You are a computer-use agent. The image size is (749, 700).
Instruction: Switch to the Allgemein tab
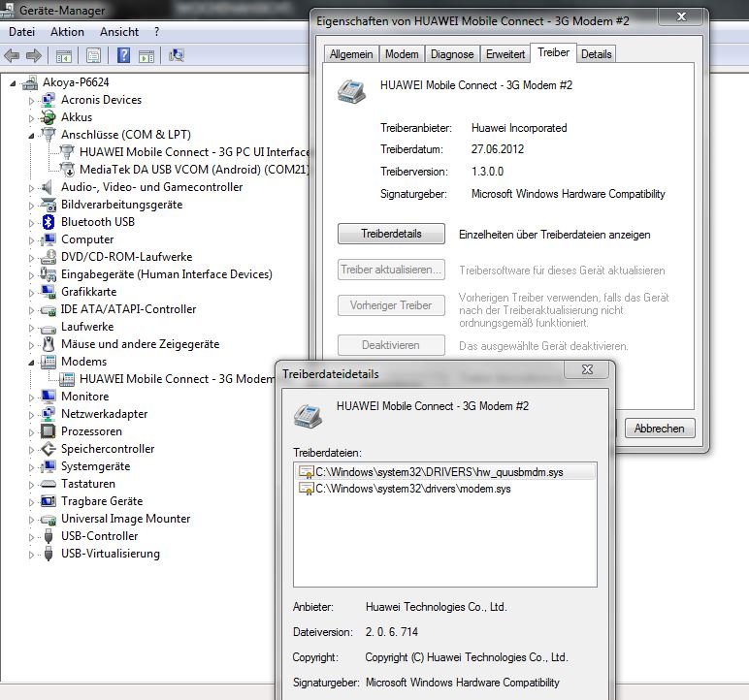[x=351, y=54]
